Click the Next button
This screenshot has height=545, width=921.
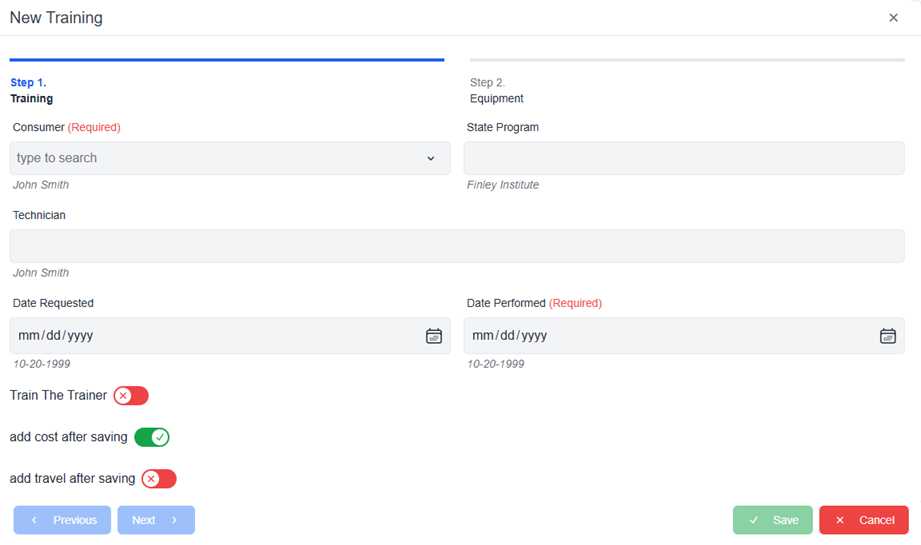[156, 520]
